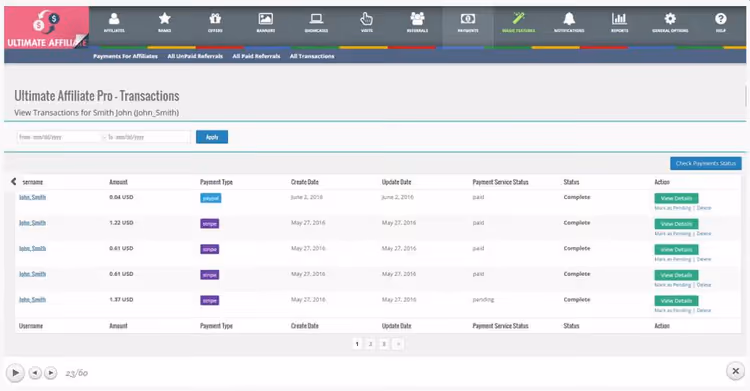View Details for the 1.37 USD transaction
750x391 pixels.
click(676, 301)
